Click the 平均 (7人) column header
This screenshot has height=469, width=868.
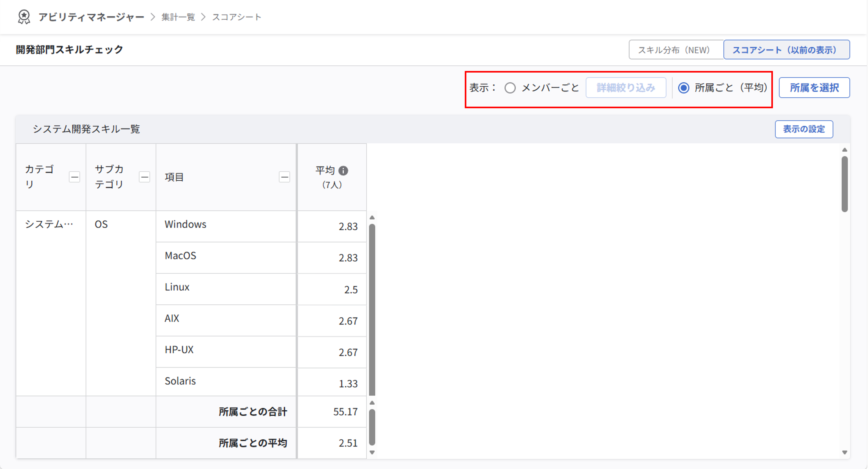[x=332, y=177]
